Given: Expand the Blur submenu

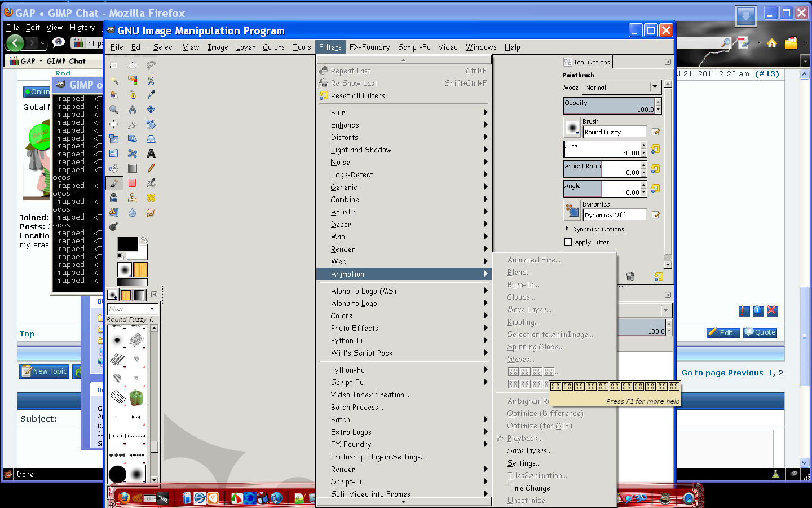Looking at the screenshot, I should click(x=403, y=112).
